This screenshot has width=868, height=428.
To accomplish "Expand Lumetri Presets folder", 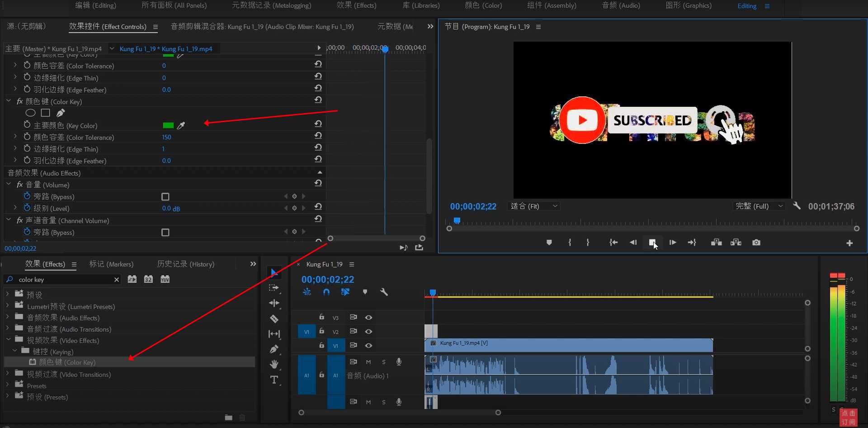I will tap(8, 306).
